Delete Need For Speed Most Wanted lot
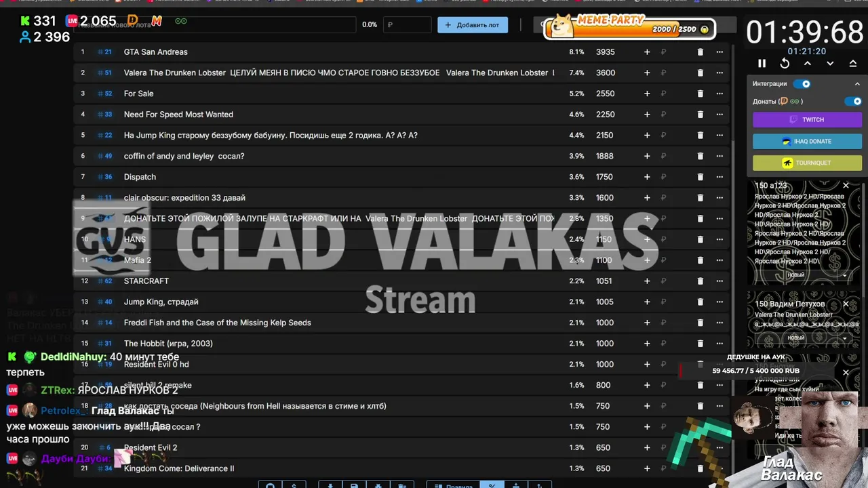868x488 pixels. (701, 115)
